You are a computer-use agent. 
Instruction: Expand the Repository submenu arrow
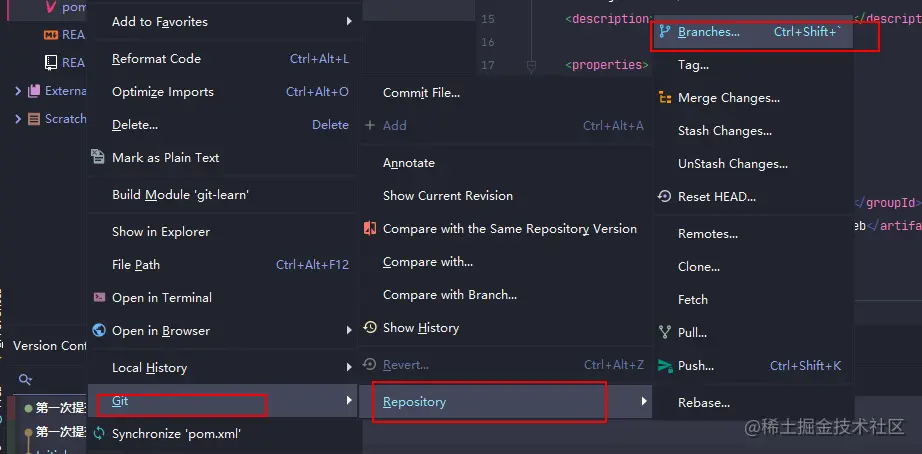(644, 401)
